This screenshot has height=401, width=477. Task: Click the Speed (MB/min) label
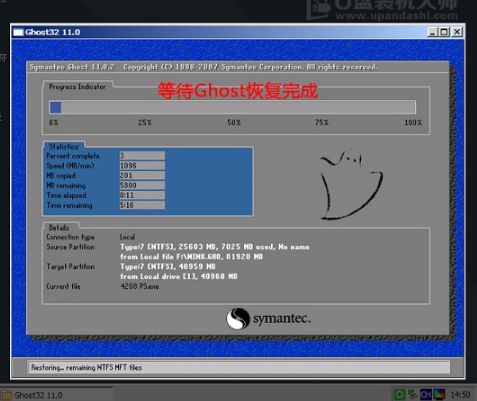[70, 166]
